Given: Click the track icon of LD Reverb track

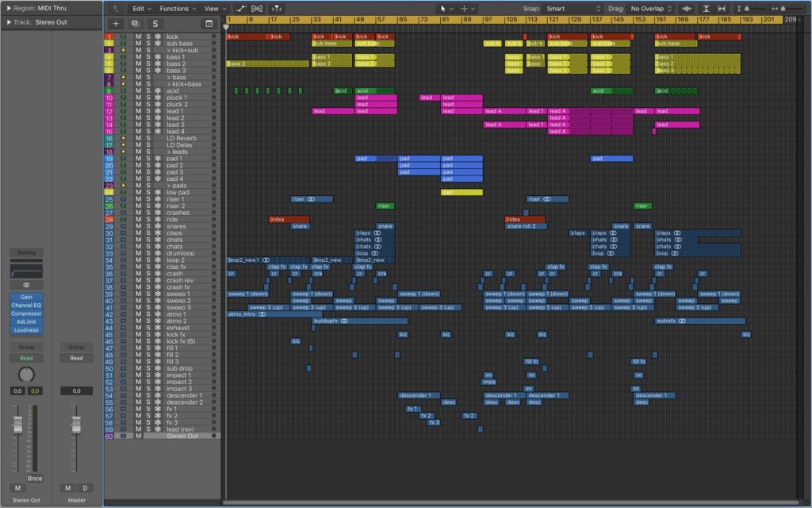Looking at the screenshot, I should [x=123, y=138].
